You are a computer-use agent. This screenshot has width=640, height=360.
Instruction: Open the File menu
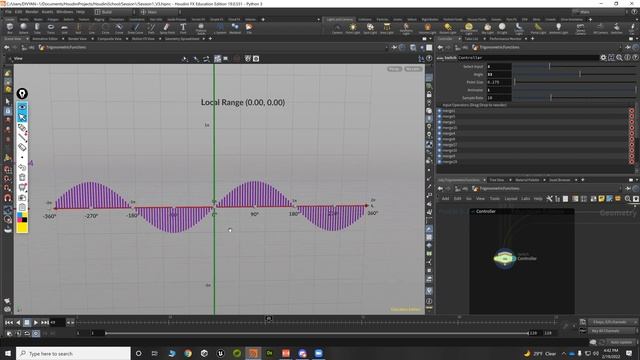[x=8, y=12]
